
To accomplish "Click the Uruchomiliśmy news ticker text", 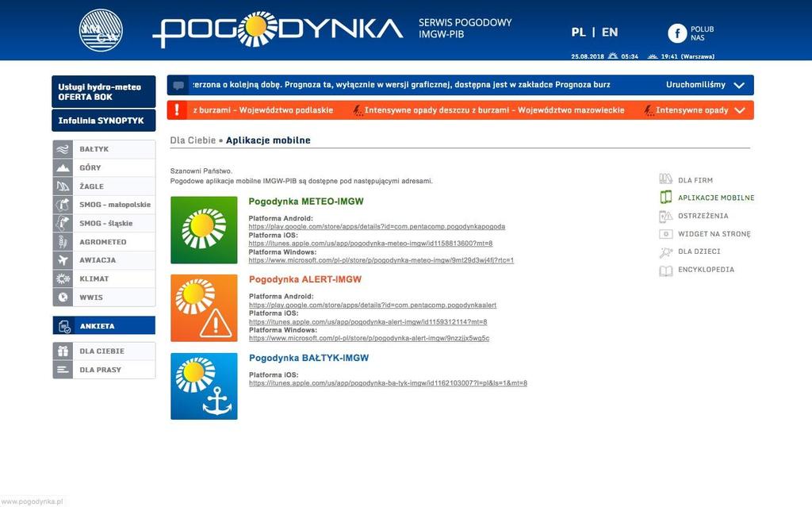I will 695,84.
